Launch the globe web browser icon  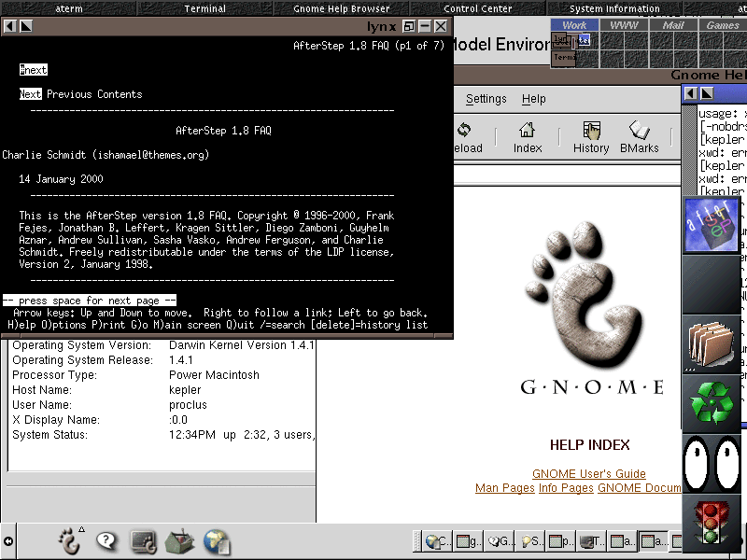coord(217,542)
